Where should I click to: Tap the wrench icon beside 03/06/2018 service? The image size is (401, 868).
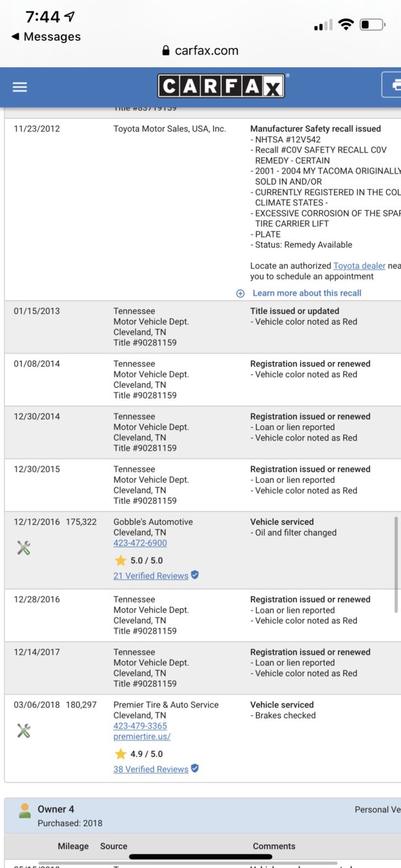tap(24, 730)
